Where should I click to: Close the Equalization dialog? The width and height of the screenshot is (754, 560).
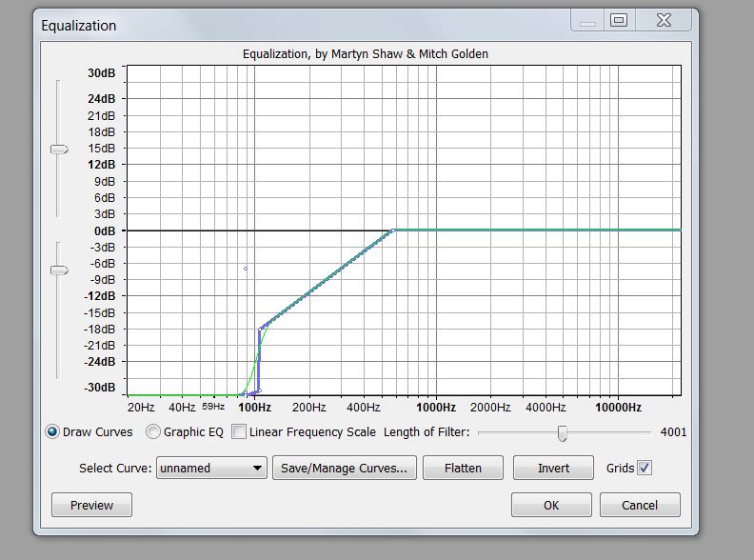pyautogui.click(x=664, y=20)
